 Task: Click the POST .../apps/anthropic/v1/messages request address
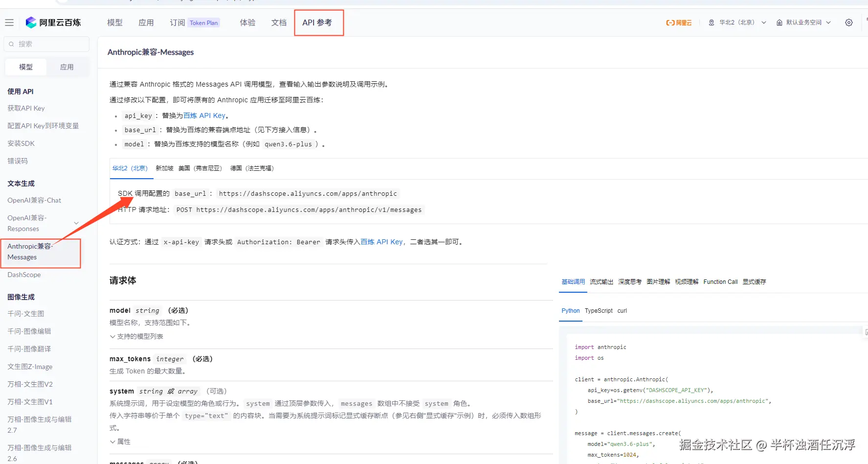point(299,210)
